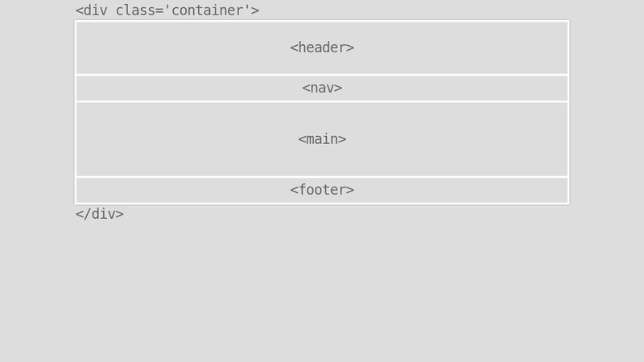Screen dimensions: 644x362
Task: Select the <footer> label text
Action: tap(322, 190)
